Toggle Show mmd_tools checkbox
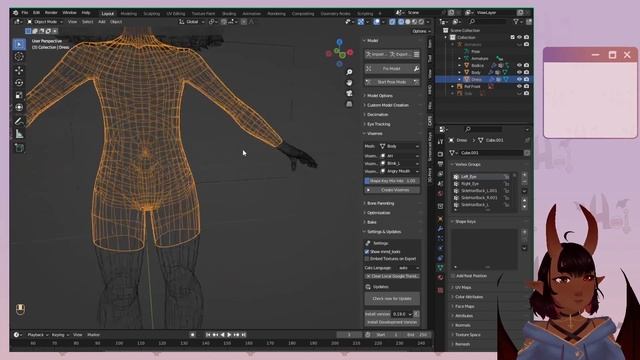This screenshot has height=360, width=640. (x=367, y=252)
